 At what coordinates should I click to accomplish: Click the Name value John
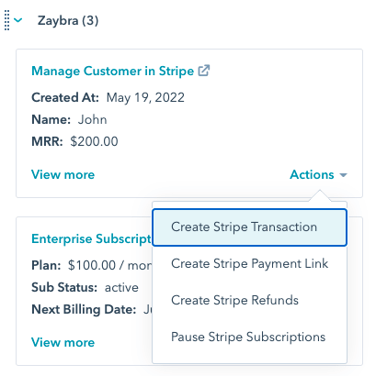(92, 120)
